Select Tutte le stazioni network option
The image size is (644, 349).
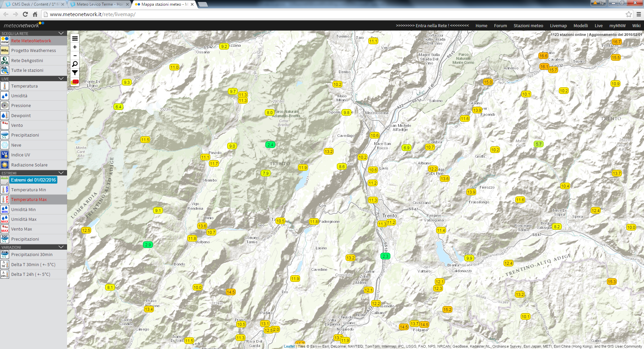pyautogui.click(x=27, y=70)
